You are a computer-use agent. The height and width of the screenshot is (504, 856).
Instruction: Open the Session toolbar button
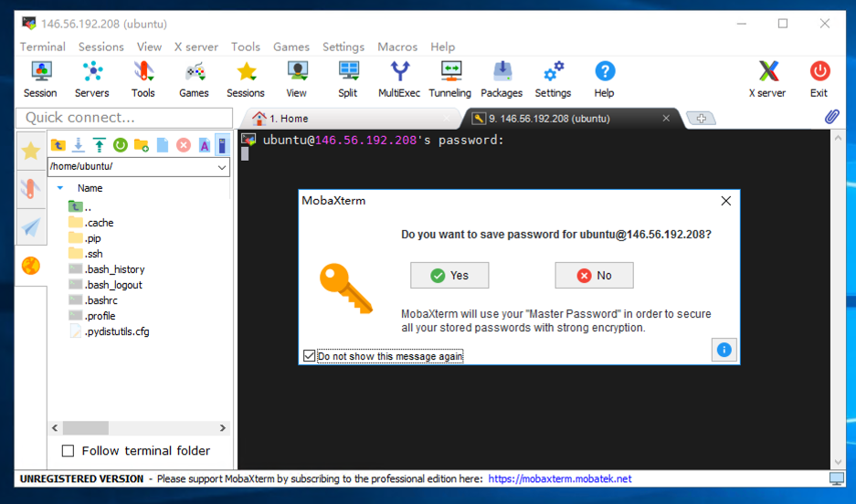[40, 79]
